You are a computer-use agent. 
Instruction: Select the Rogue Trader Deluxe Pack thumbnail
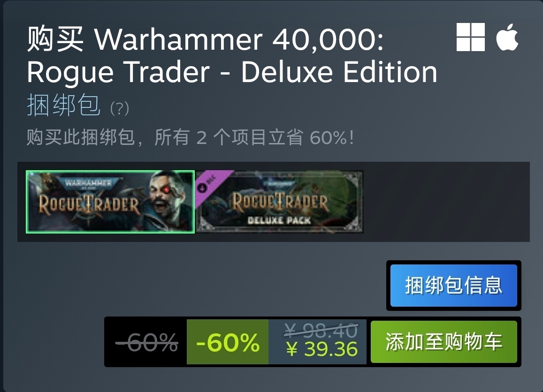click(x=279, y=202)
